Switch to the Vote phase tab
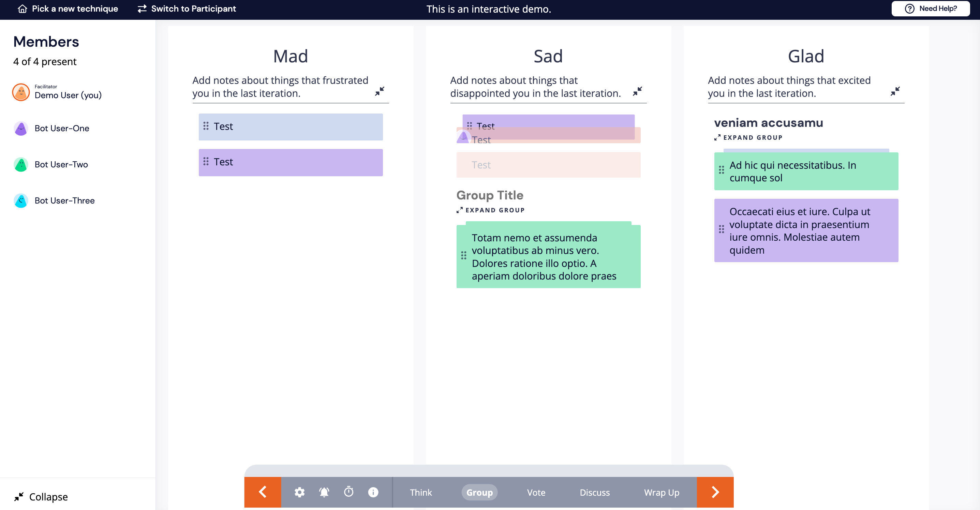 [536, 492]
